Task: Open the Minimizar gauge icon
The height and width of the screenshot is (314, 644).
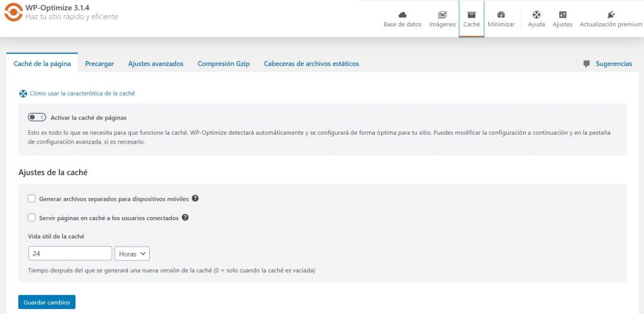Action: coord(501,15)
